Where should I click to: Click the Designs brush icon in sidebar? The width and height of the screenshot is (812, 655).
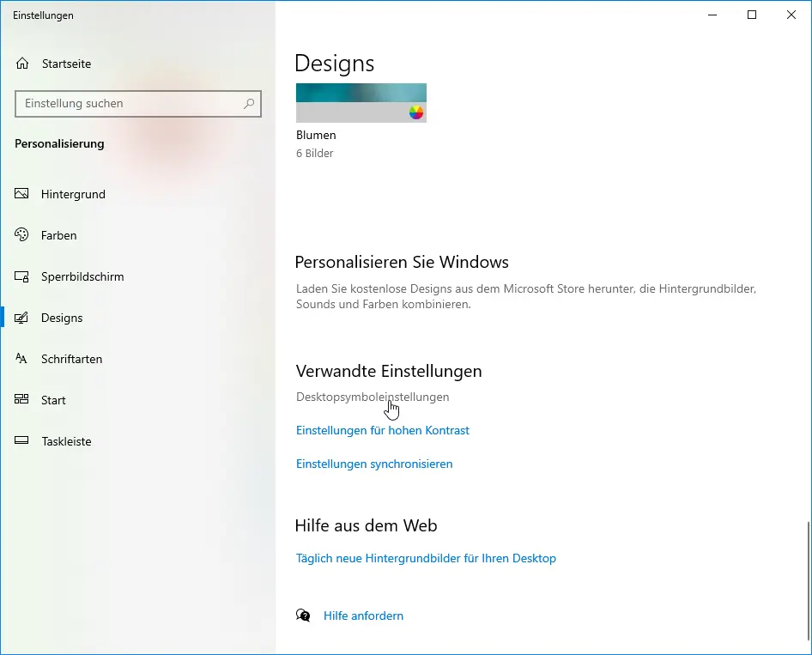21,318
